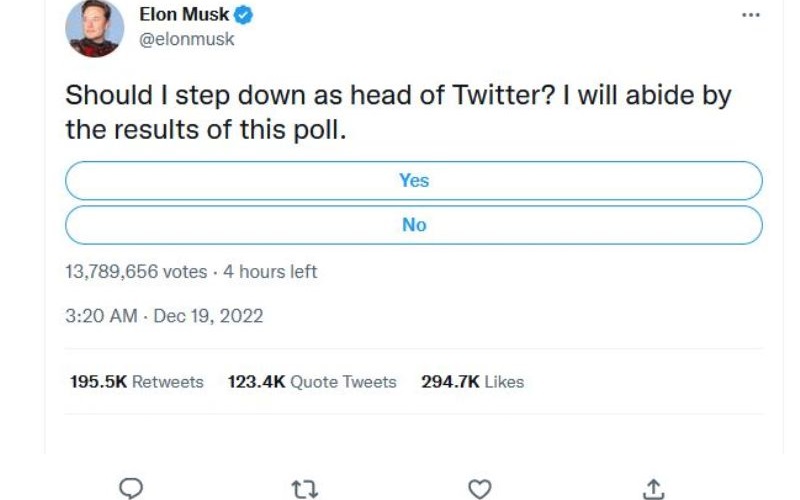Vote No in the poll
The image size is (800, 500).
[x=413, y=225]
